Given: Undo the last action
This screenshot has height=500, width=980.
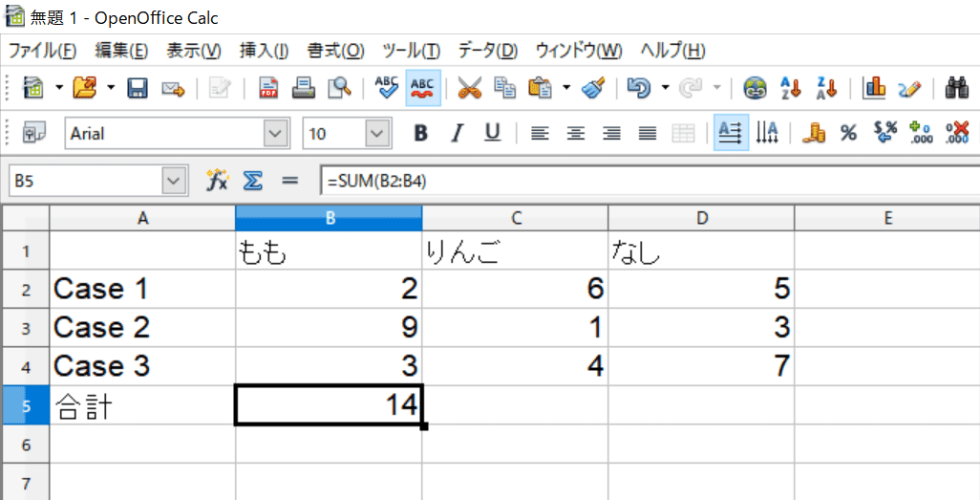Looking at the screenshot, I should [639, 88].
